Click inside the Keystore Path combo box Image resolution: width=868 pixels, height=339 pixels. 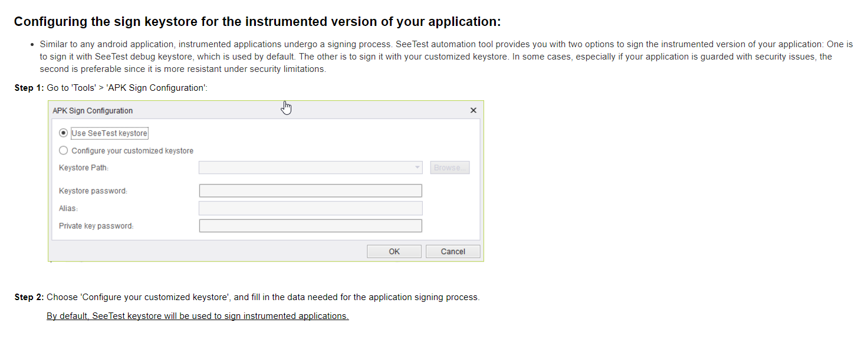[305, 167]
